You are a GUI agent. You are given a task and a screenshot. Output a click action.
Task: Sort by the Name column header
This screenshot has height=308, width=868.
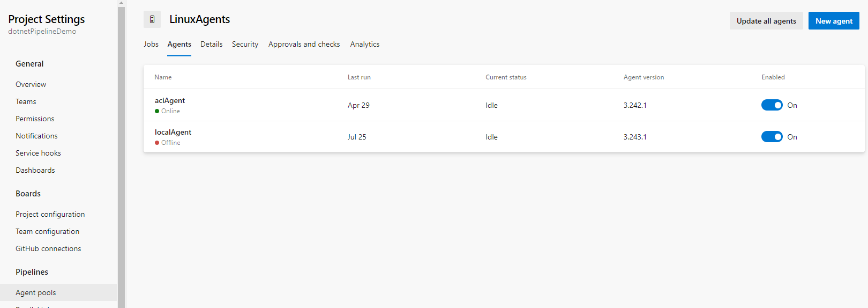163,77
